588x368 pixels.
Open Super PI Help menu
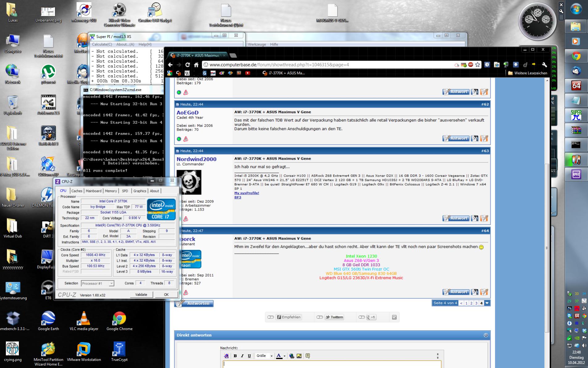(145, 44)
